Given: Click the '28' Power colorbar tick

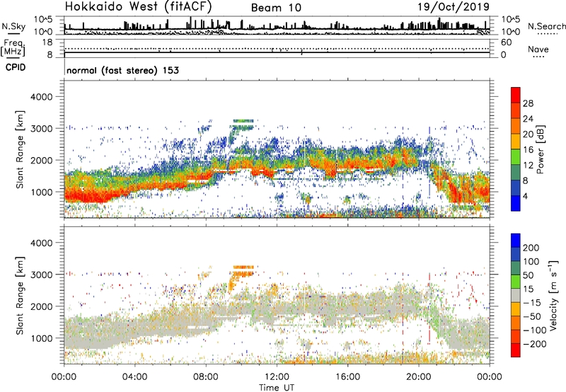Looking at the screenshot, I should (x=528, y=103).
